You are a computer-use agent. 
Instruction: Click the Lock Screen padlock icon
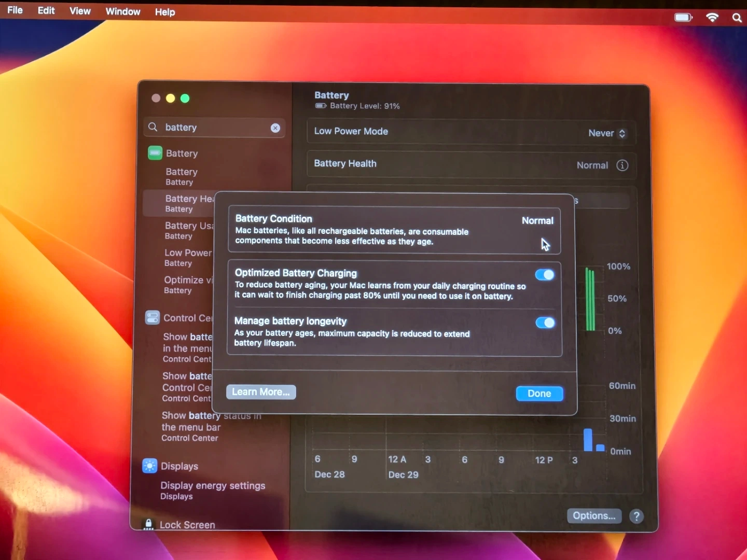click(x=148, y=524)
